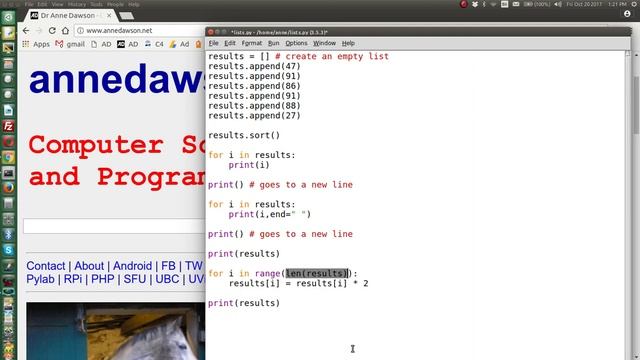Open the Android link
This screenshot has height=360, width=640.
click(132, 266)
